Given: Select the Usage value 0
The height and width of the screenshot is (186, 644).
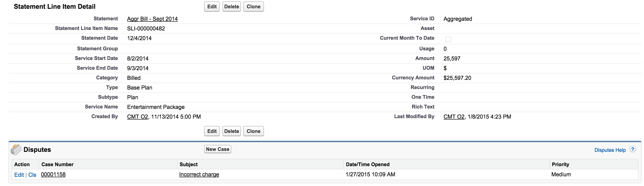Looking at the screenshot, I should [x=445, y=49].
